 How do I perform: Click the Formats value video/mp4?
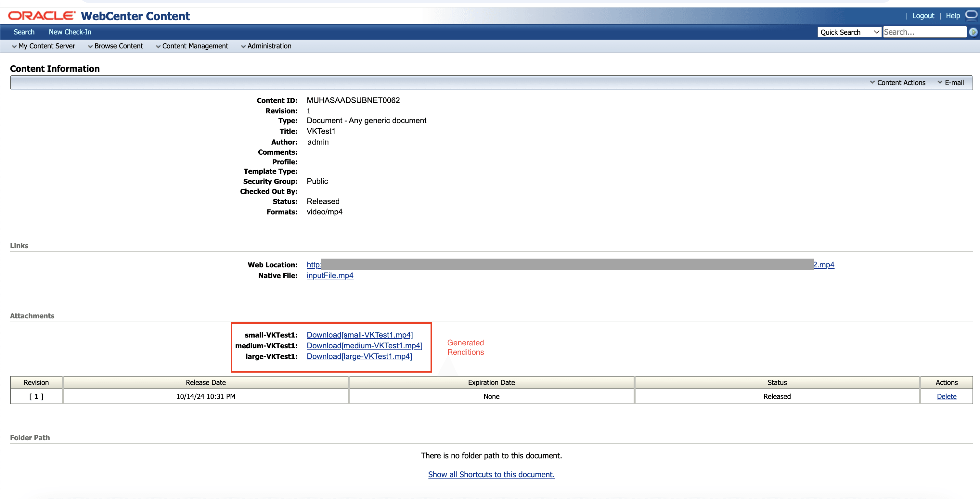click(x=325, y=212)
